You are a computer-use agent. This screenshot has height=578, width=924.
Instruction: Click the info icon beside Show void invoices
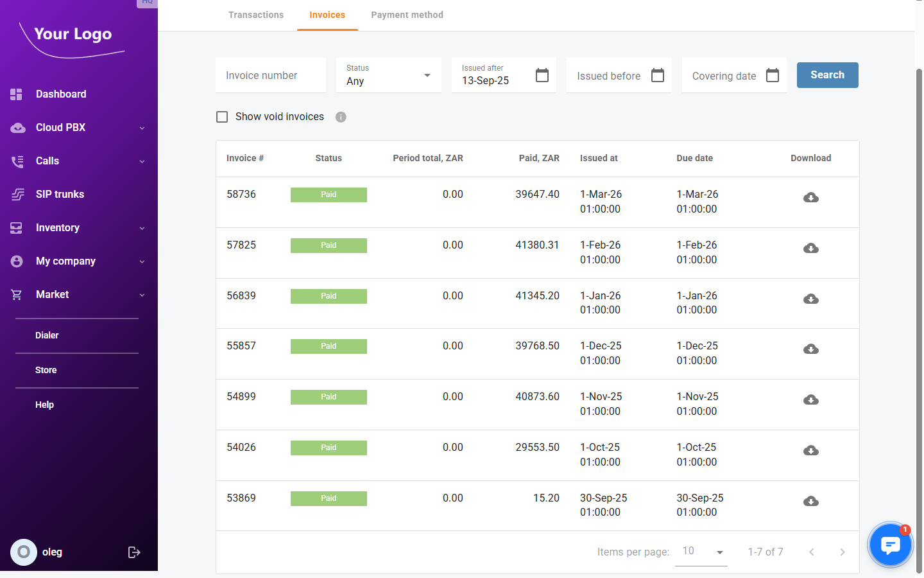(341, 117)
